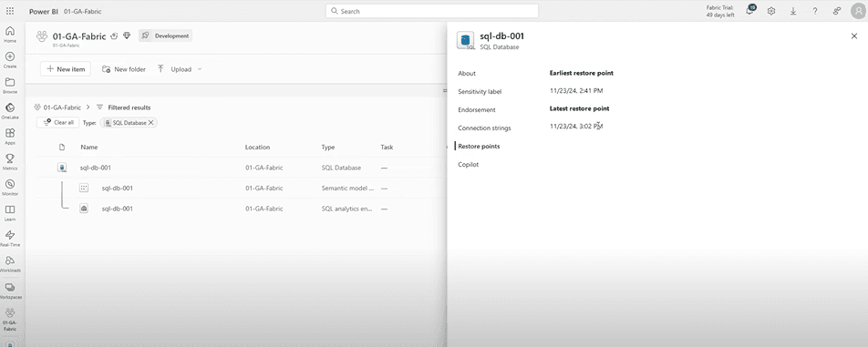Select the Restore points section
The image size is (868, 347).
click(479, 146)
